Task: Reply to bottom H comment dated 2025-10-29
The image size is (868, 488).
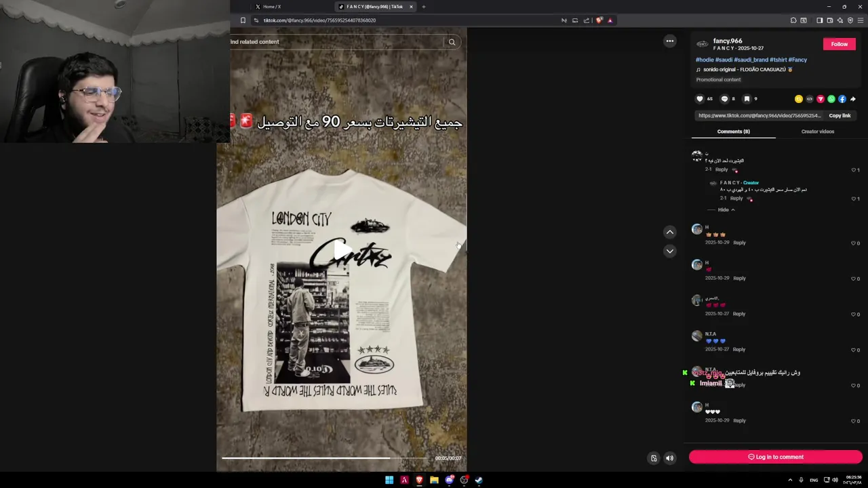Action: pos(739,421)
